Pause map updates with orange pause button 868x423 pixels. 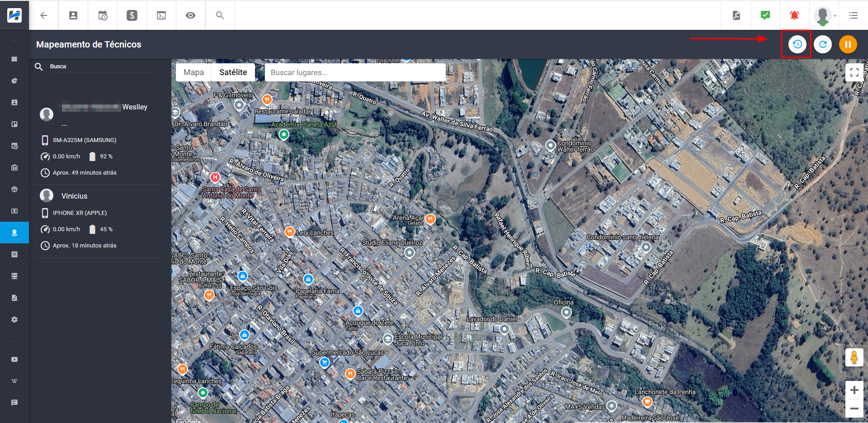pyautogui.click(x=848, y=44)
